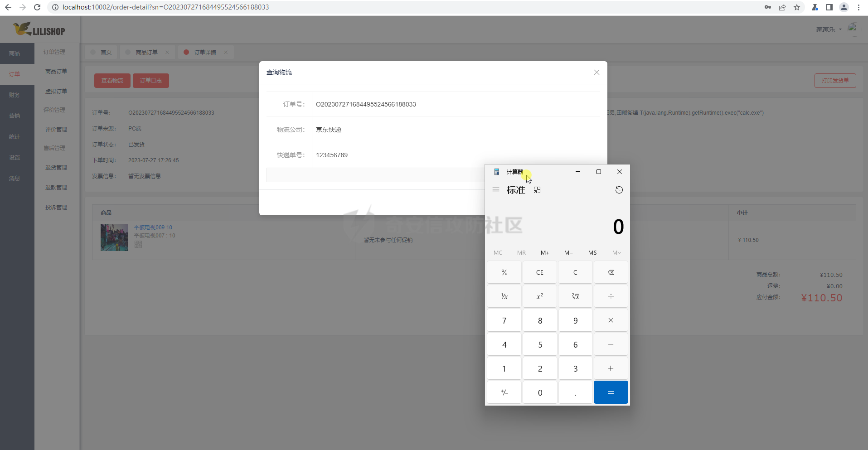Open the browser share icon
The height and width of the screenshot is (450, 868).
click(x=782, y=7)
